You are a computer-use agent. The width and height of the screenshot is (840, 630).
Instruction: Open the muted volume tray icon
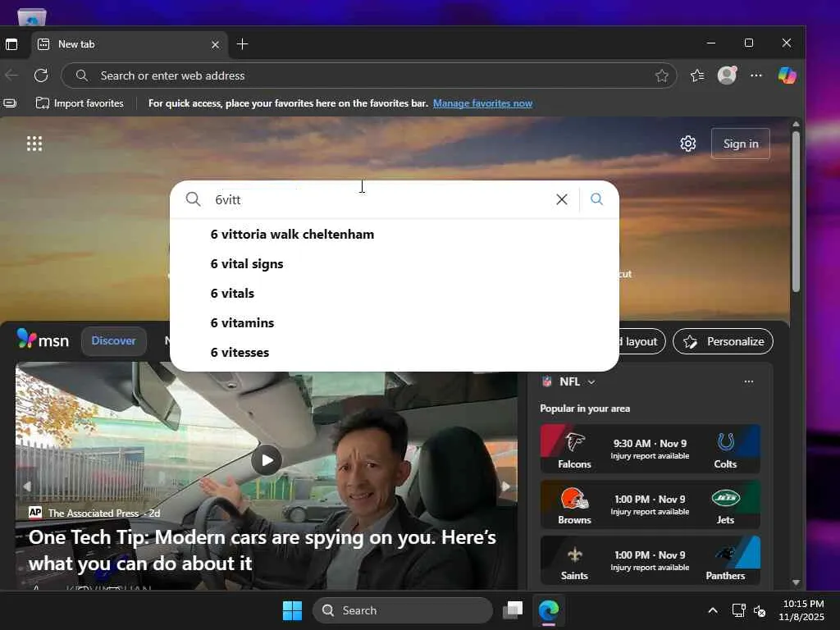pyautogui.click(x=759, y=610)
